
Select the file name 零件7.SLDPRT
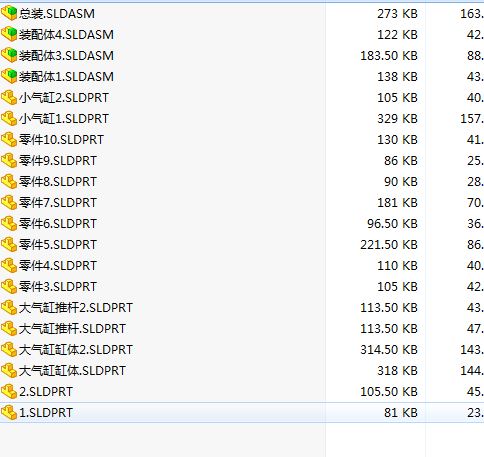pyautogui.click(x=58, y=203)
